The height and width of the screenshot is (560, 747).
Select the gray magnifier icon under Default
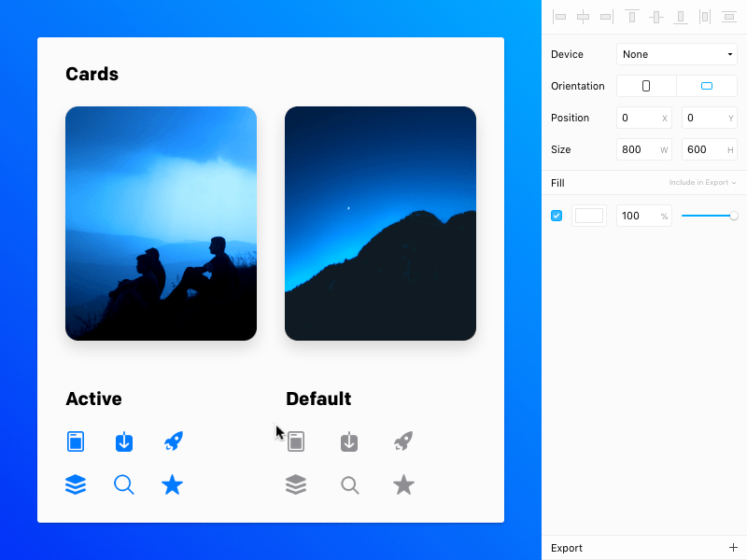click(x=350, y=484)
